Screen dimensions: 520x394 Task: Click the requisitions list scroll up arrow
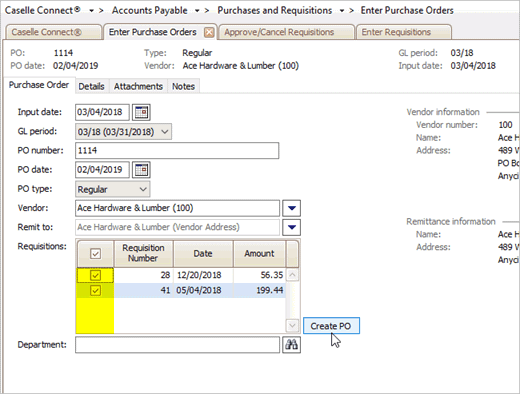[x=292, y=275]
